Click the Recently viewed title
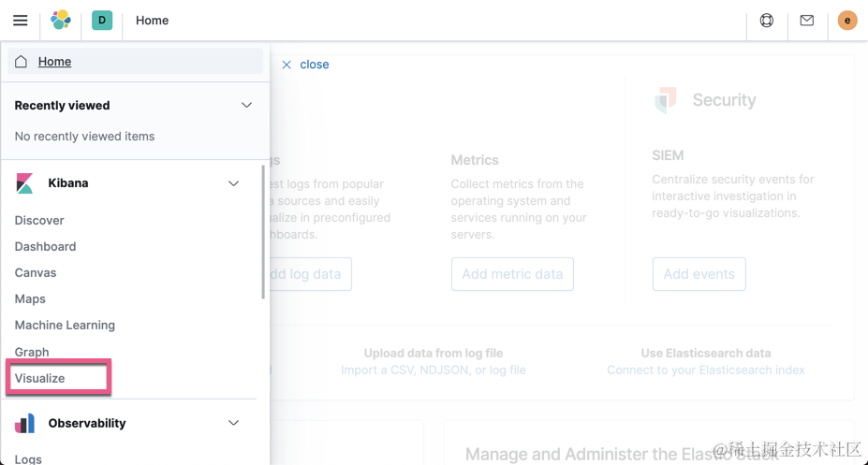Viewport: 868px width, 465px height. [62, 105]
